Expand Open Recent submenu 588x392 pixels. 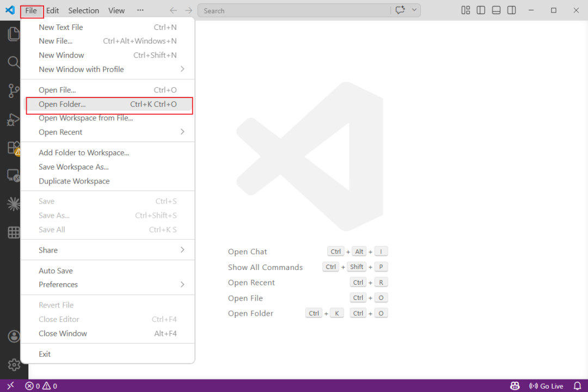(x=108, y=132)
